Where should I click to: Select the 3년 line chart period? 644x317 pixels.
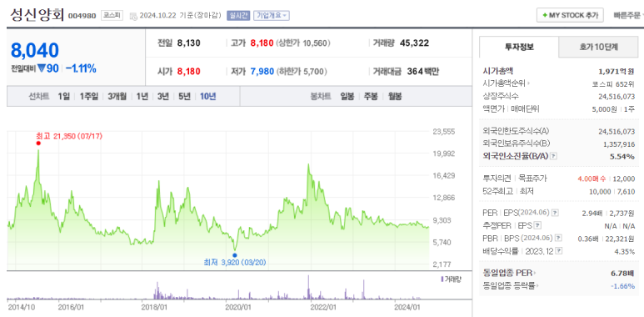[x=163, y=97]
